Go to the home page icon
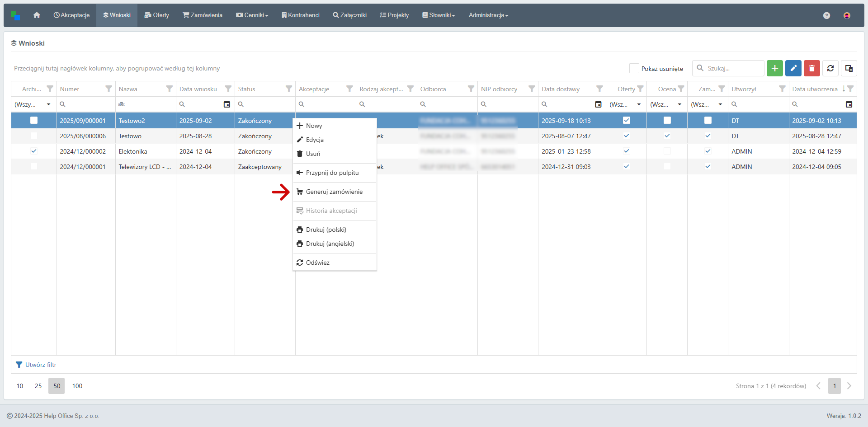The height and width of the screenshot is (427, 868). [37, 15]
